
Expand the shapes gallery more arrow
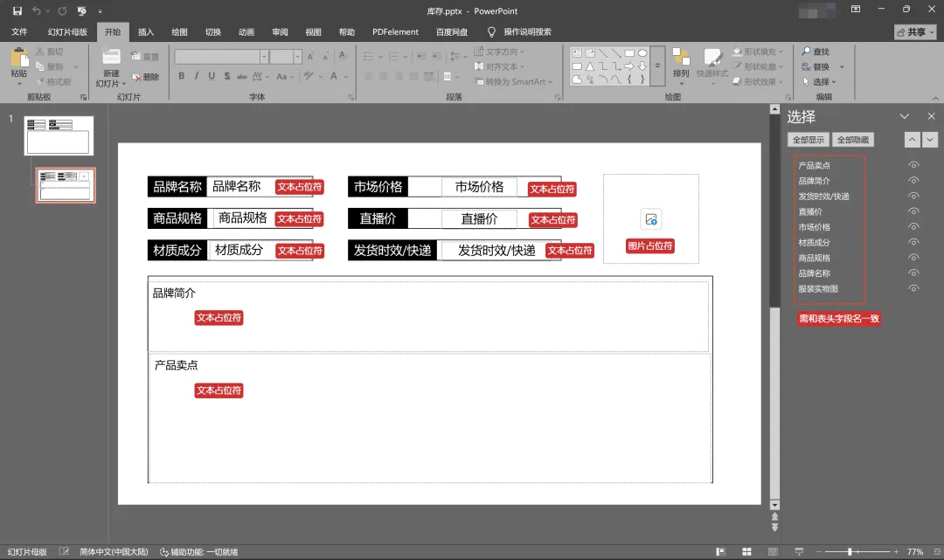pyautogui.click(x=657, y=66)
